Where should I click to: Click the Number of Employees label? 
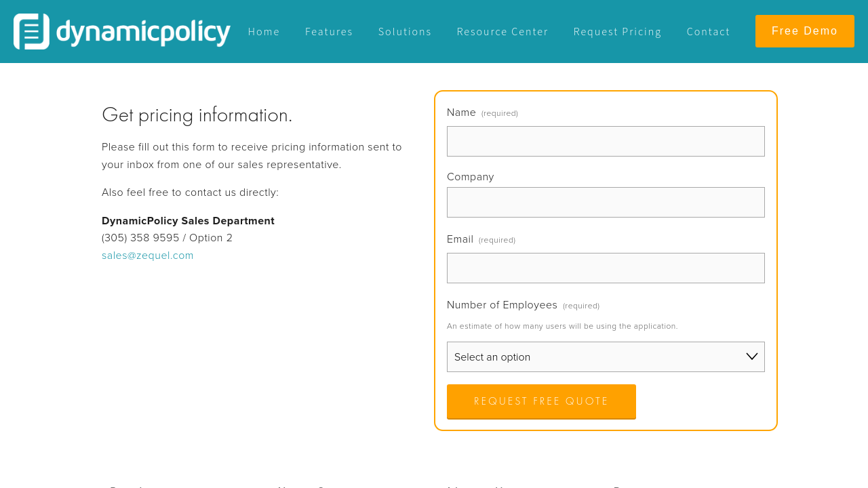[x=502, y=305]
